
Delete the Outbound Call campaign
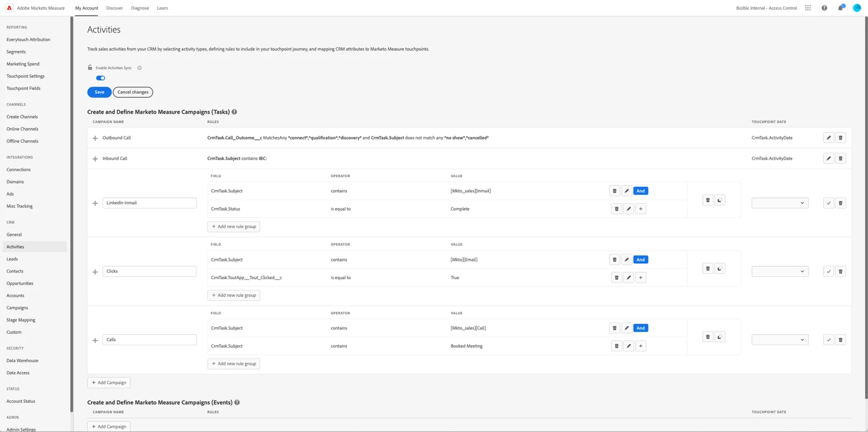coord(841,138)
